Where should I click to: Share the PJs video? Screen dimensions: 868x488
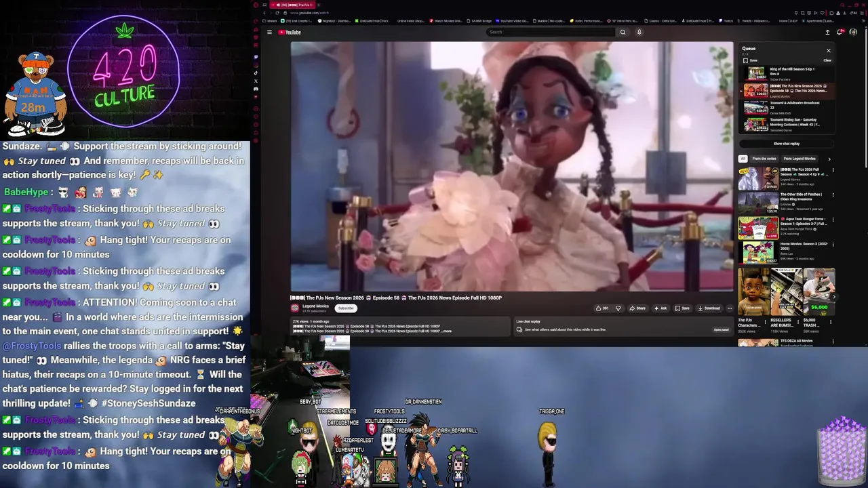tap(637, 308)
